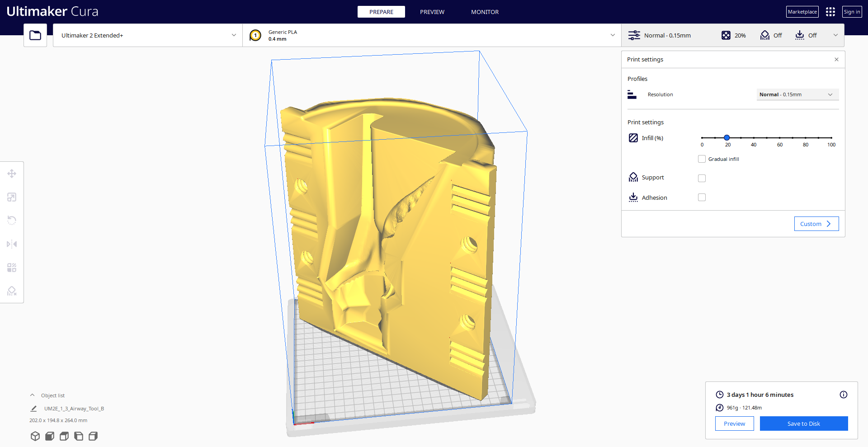
Task: Click the Infill slider handle at 20
Action: (x=726, y=137)
